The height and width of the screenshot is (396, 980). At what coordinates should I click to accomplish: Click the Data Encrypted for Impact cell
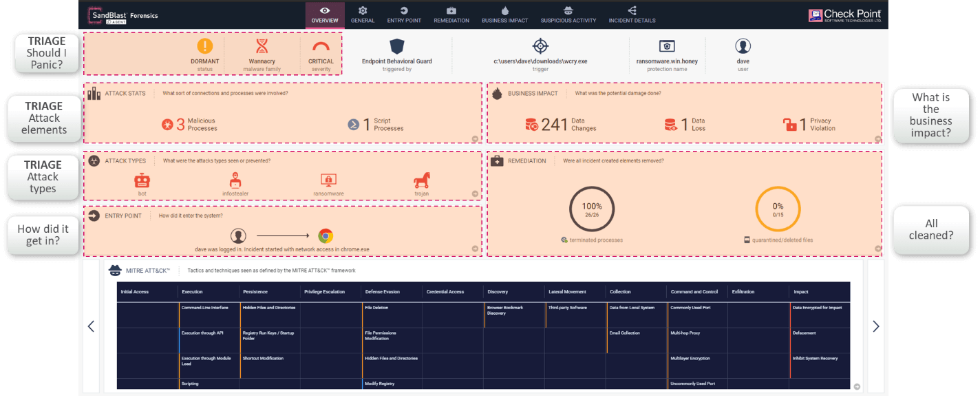tap(820, 315)
